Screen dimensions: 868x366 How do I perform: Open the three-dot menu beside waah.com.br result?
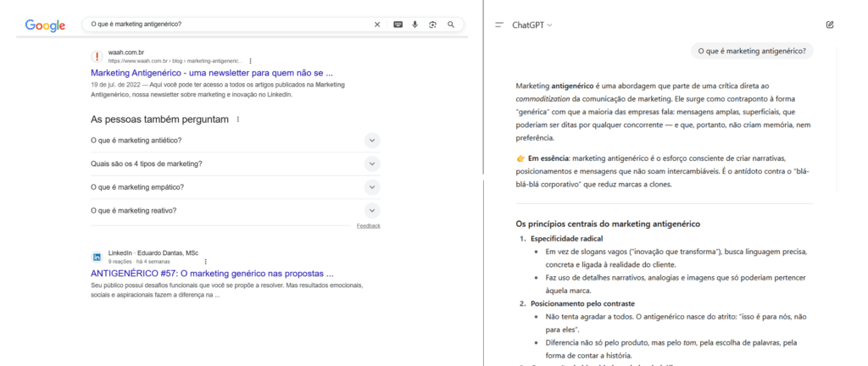click(x=250, y=61)
